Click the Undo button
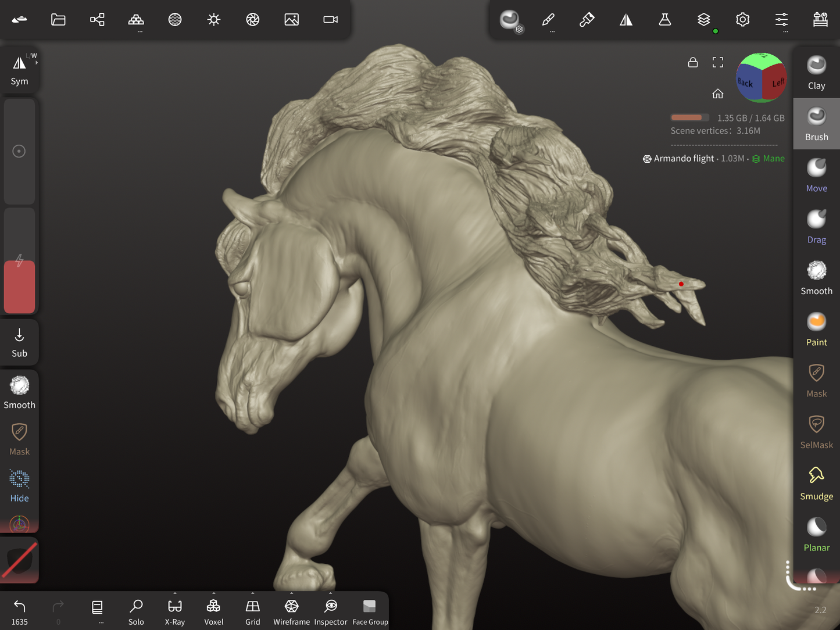This screenshot has height=630, width=840. 19,611
